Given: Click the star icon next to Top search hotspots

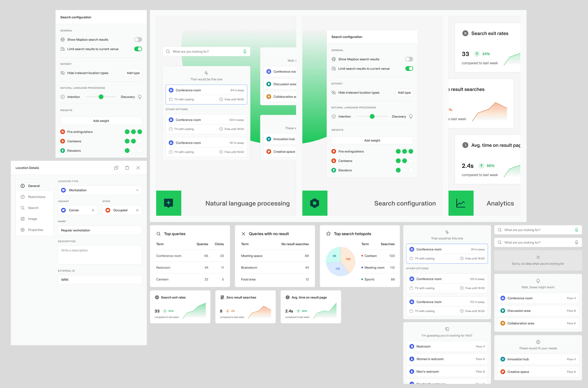Looking at the screenshot, I should [x=328, y=234].
